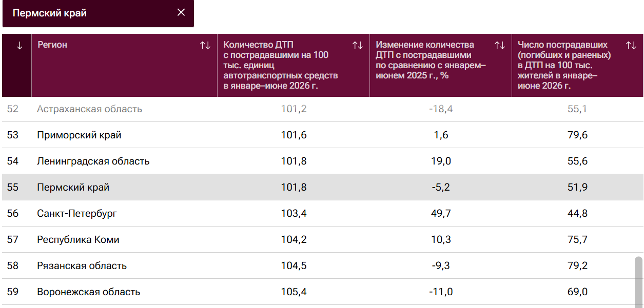The height and width of the screenshot is (308, 644).
Task: Click the Изменение количества ДТП header text
Action: 431,60
